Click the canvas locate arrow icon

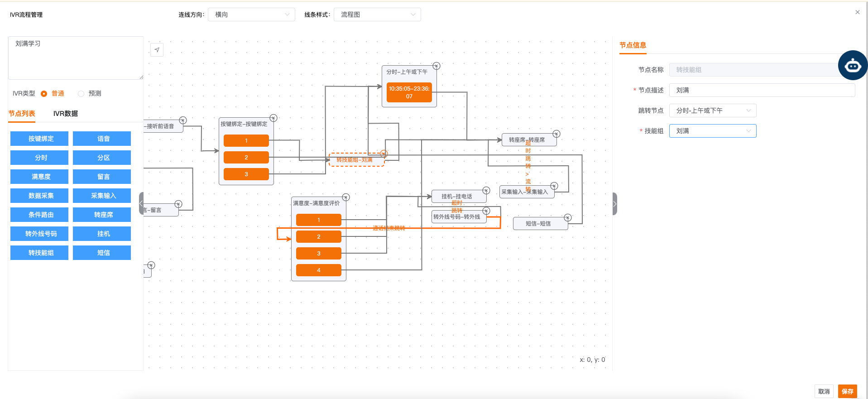(157, 50)
